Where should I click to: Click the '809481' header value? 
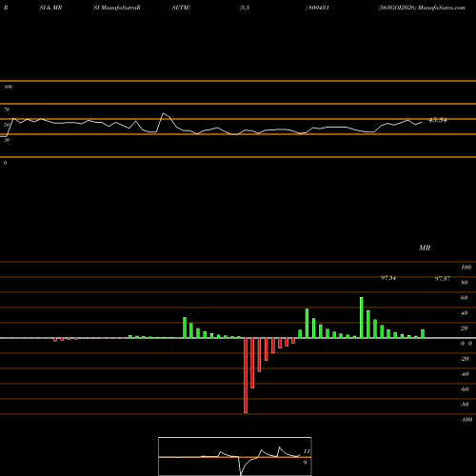(x=318, y=8)
